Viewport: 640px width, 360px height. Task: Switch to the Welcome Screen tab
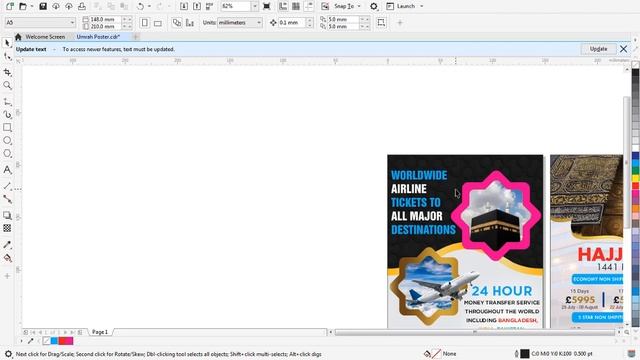(45, 37)
